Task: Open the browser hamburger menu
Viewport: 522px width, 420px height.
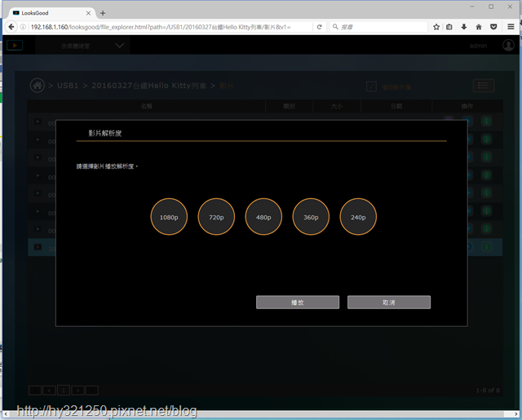Action: click(x=511, y=27)
